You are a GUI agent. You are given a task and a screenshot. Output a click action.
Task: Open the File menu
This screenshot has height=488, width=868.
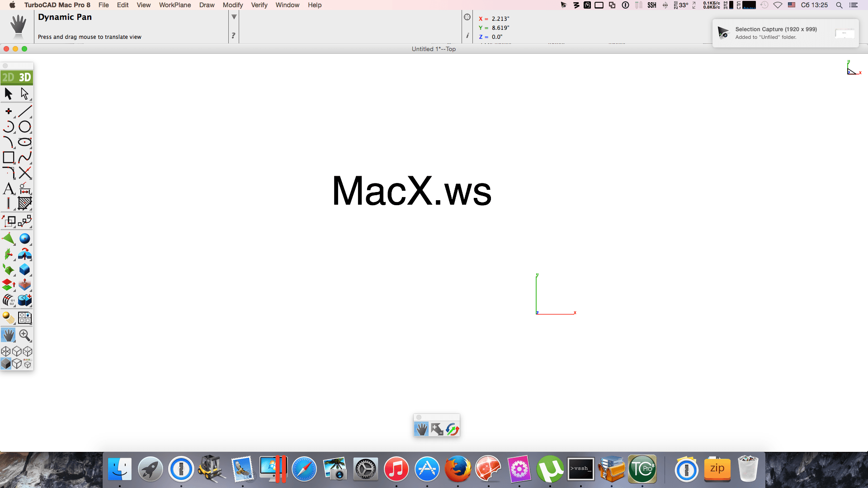(104, 5)
